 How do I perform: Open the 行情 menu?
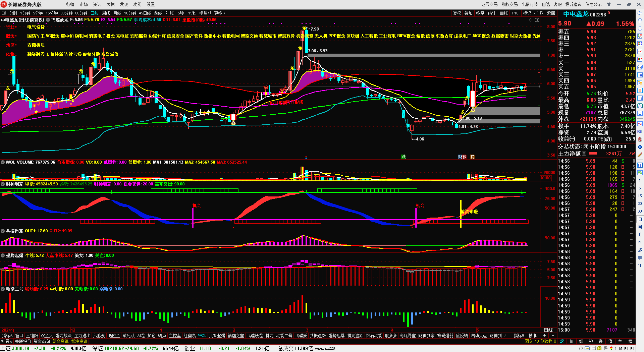click(70, 4)
